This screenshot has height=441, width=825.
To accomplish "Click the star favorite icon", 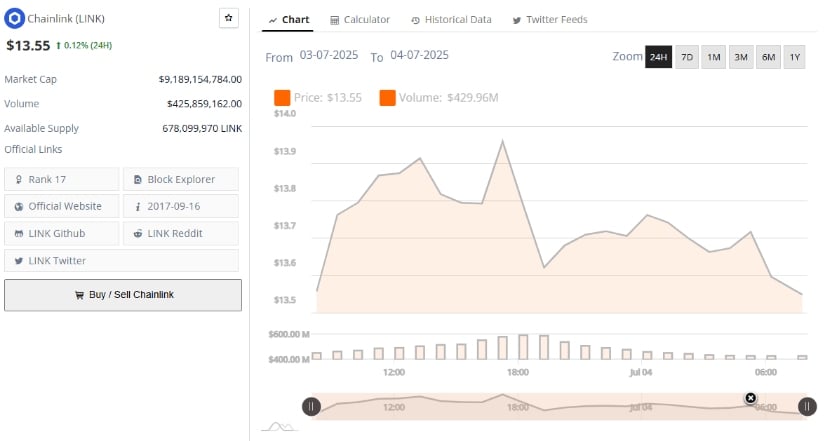I will 228,18.
